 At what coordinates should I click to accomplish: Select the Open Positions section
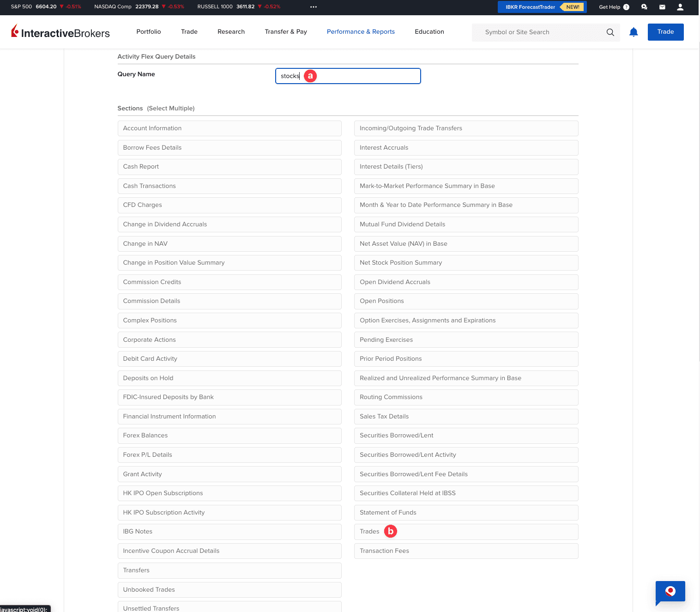[x=466, y=301]
